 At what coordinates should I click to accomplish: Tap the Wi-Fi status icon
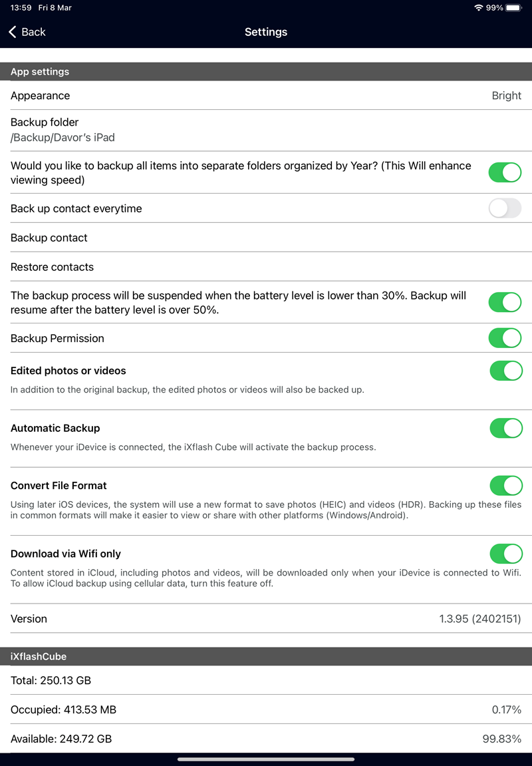[x=478, y=8]
